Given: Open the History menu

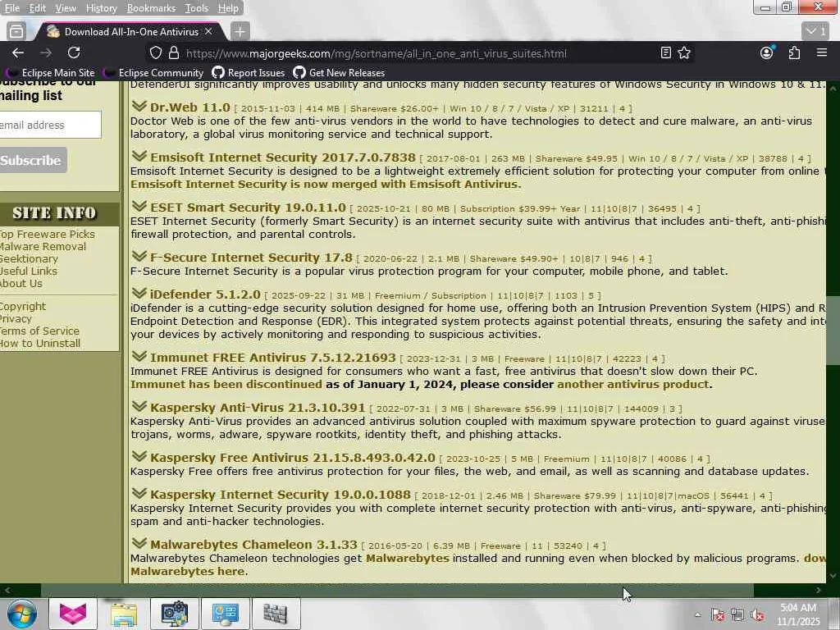Looking at the screenshot, I should (101, 8).
